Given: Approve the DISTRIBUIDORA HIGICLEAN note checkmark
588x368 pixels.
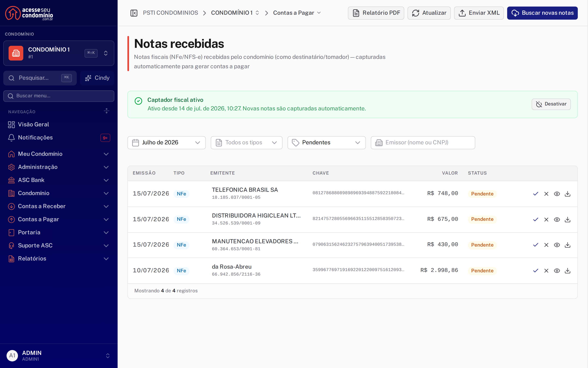Looking at the screenshot, I should [x=536, y=219].
